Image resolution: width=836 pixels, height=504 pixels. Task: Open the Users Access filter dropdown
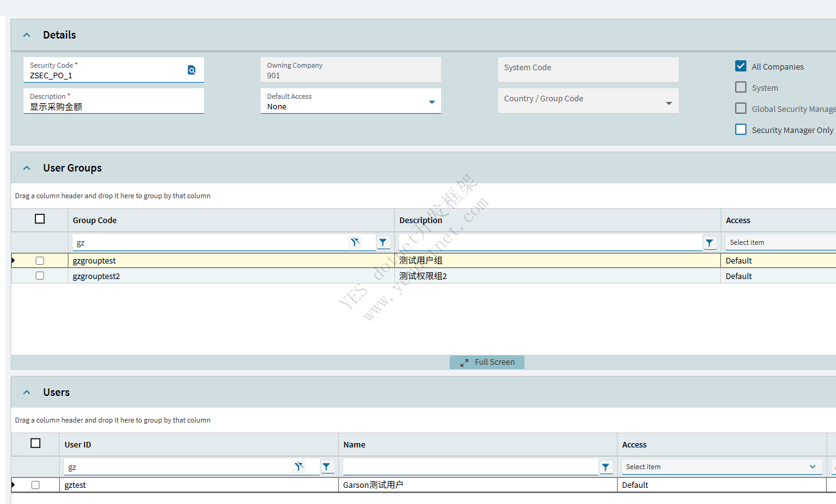point(722,467)
